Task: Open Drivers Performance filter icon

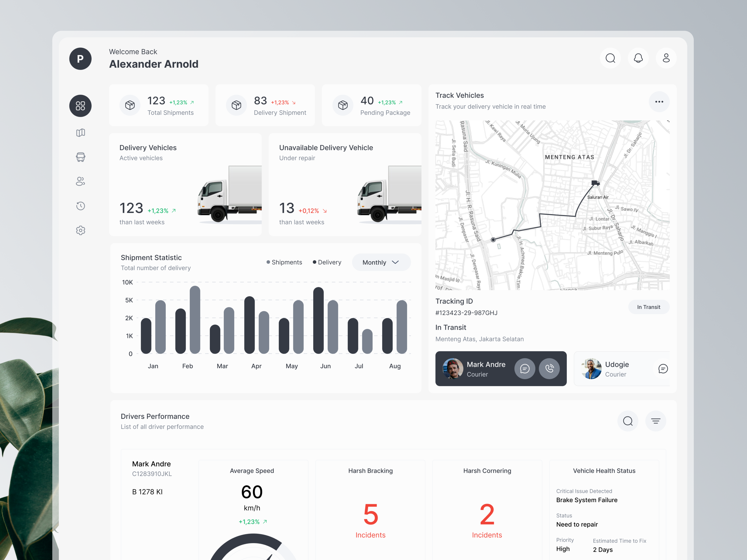Action: (655, 421)
